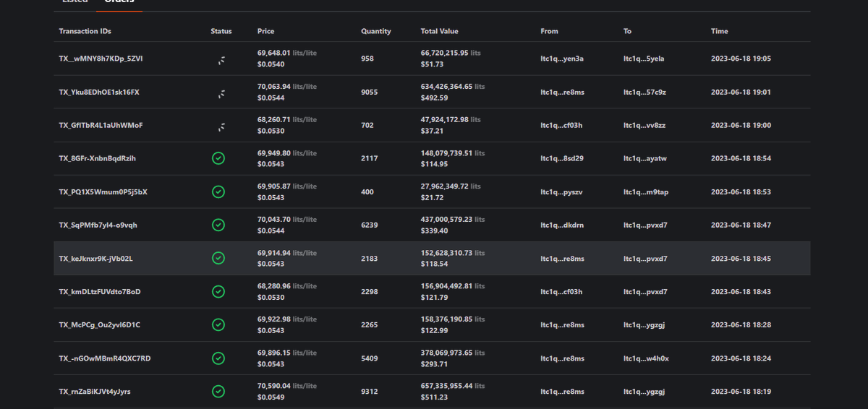Click price 70,590.04 lits/lite

point(286,385)
